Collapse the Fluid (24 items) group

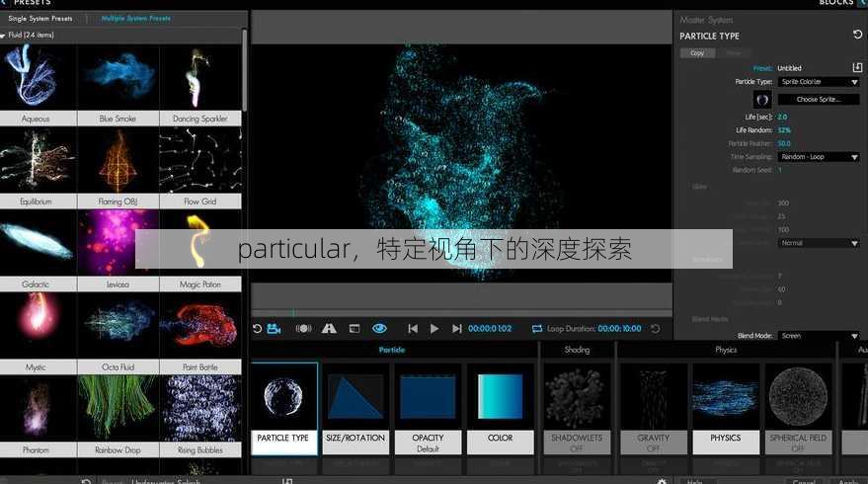pos(3,36)
